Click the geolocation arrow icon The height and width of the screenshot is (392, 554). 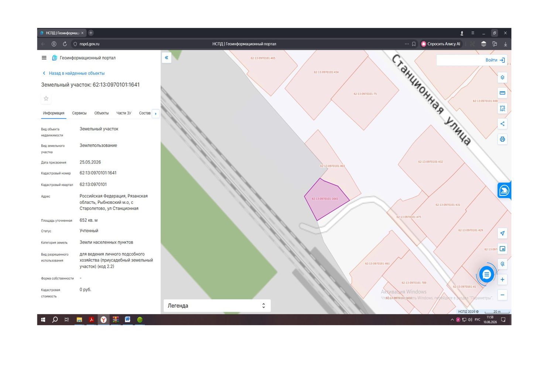tap(502, 233)
